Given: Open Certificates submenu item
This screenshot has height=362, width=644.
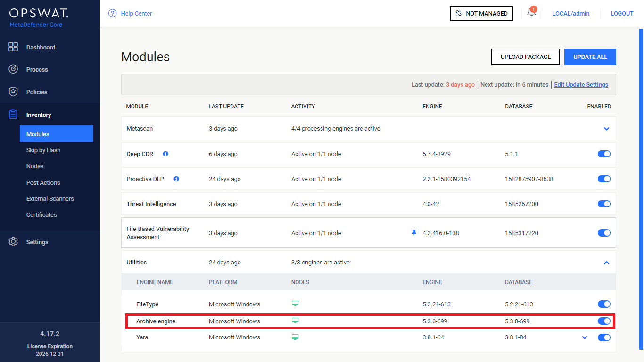Looking at the screenshot, I should click(41, 214).
